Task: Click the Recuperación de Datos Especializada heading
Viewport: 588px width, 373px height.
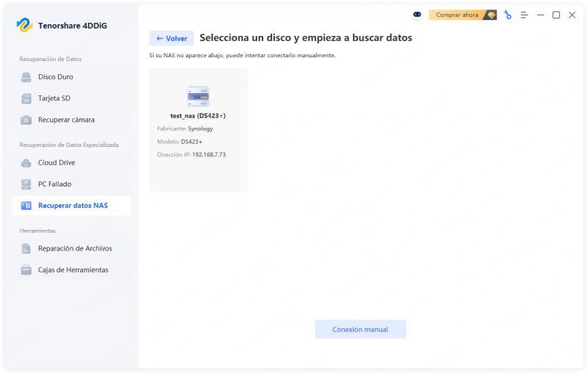Action: coord(69,145)
